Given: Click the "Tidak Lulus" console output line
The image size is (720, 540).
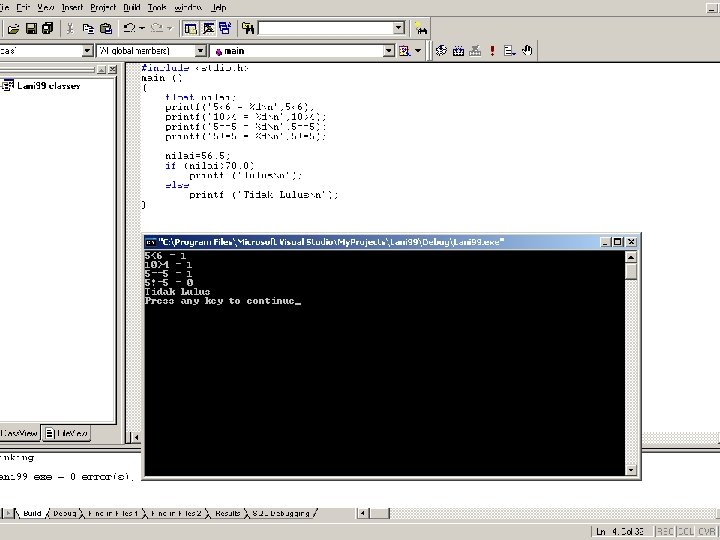Looking at the screenshot, I should click(x=177, y=292).
